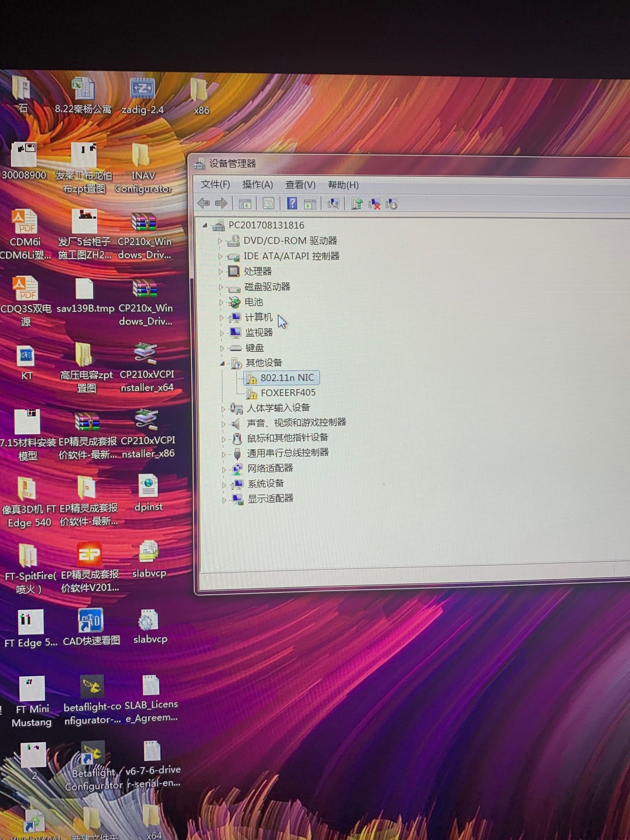
Task: Open the 操作(A) menu
Action: (x=257, y=185)
